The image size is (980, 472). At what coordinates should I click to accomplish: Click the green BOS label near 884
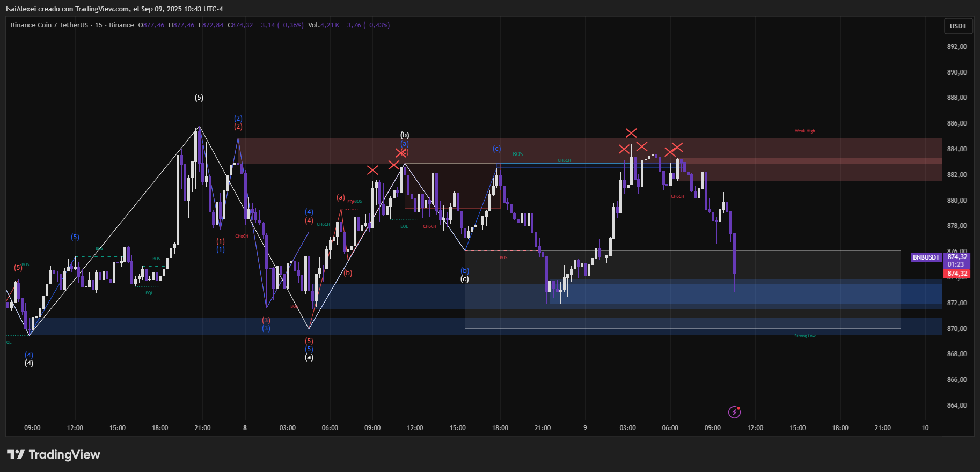(x=517, y=154)
